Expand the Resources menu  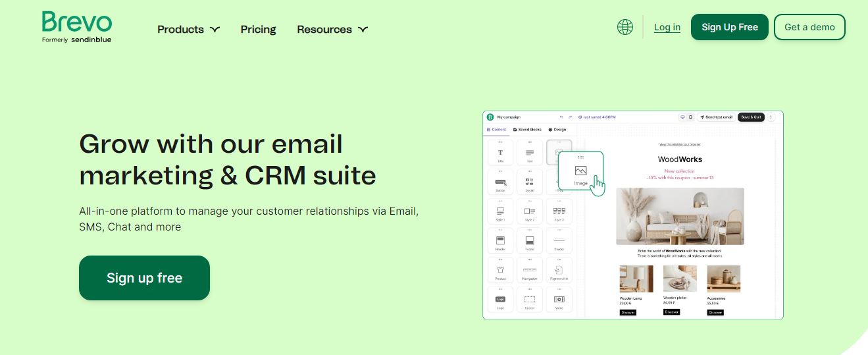point(332,30)
